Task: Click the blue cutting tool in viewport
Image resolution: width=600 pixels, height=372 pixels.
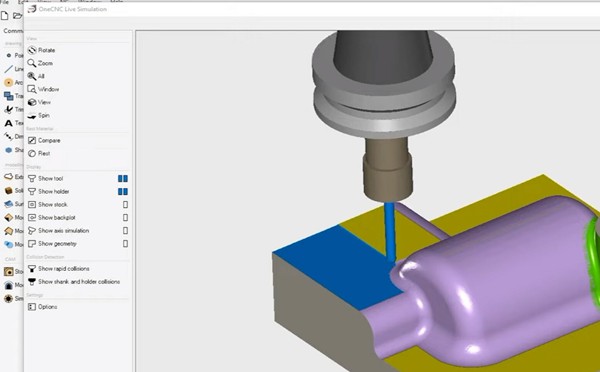Action: (390, 232)
